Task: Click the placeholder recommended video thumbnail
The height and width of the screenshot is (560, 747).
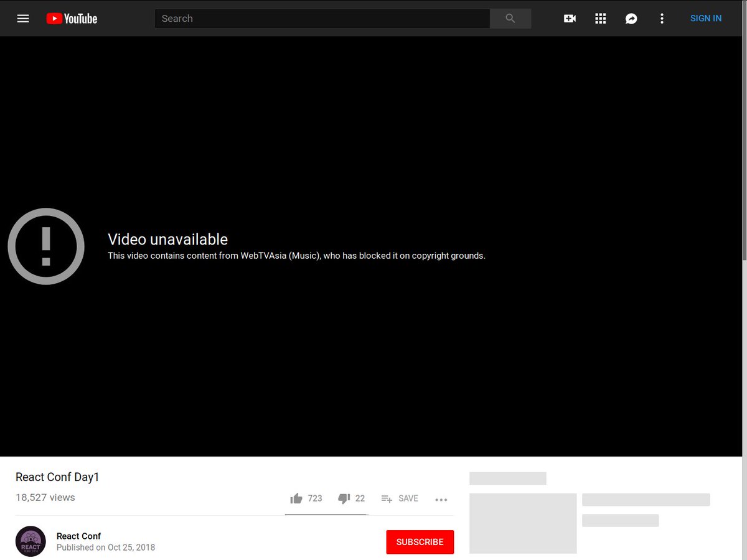Action: click(x=523, y=523)
